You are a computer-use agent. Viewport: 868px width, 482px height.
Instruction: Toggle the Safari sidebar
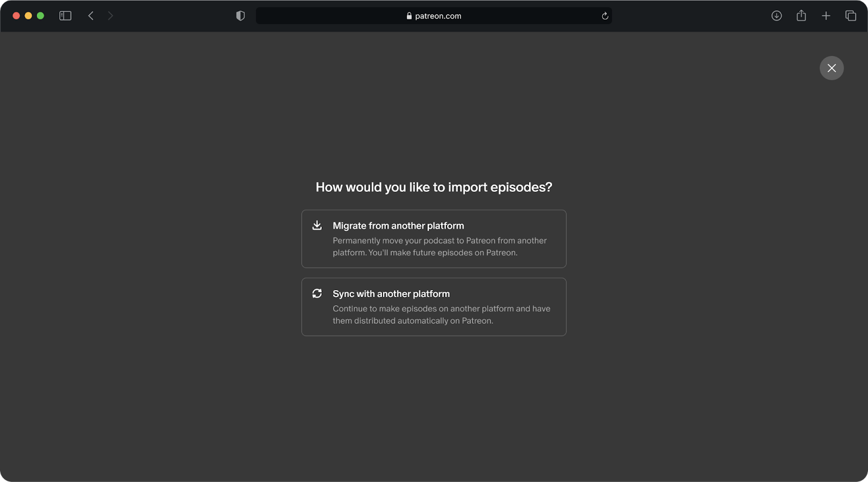pyautogui.click(x=65, y=16)
